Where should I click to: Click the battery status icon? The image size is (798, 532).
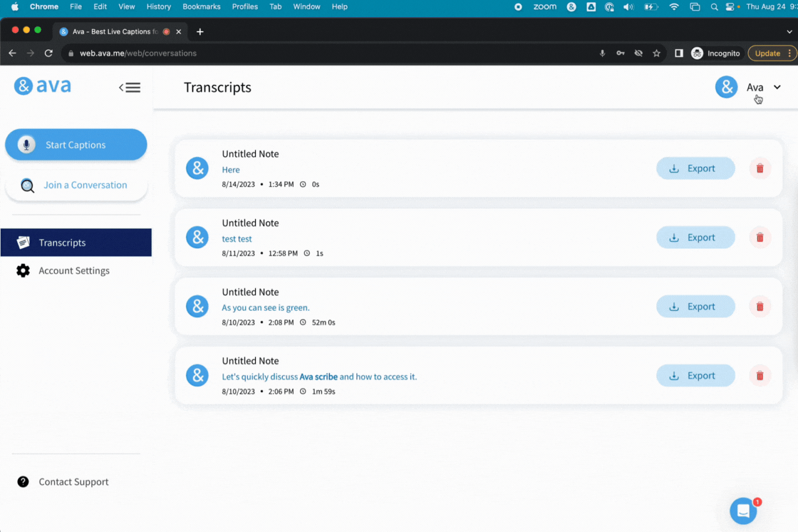[651, 7]
